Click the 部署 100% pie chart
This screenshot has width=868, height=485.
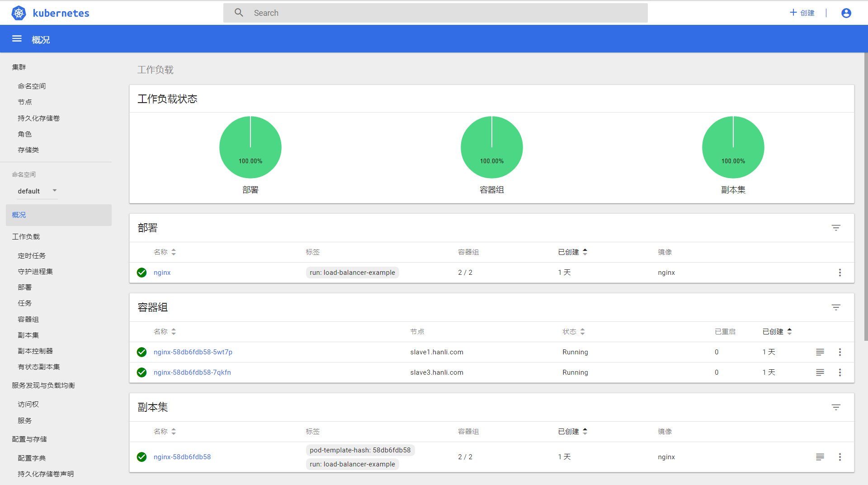(250, 147)
